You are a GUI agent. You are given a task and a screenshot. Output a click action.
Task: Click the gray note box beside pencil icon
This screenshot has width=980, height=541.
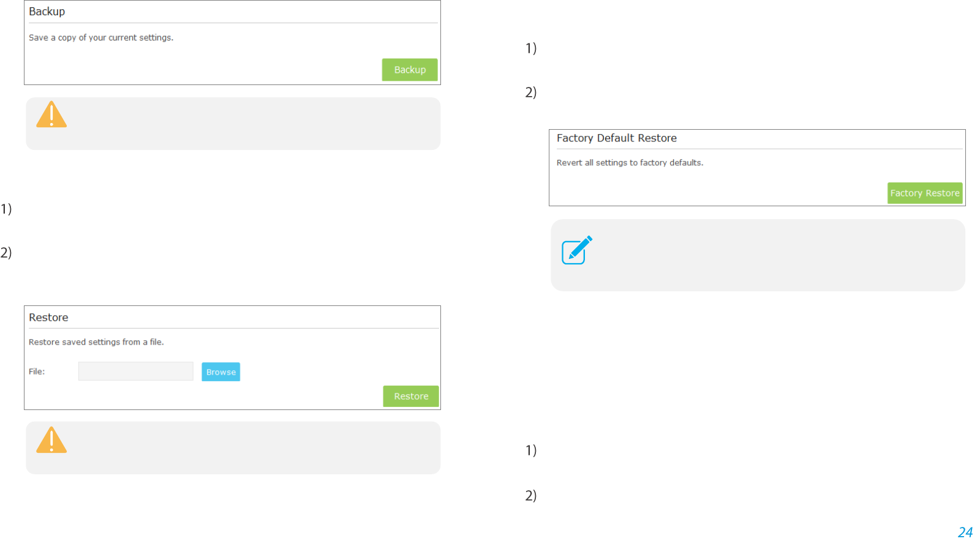click(758, 255)
